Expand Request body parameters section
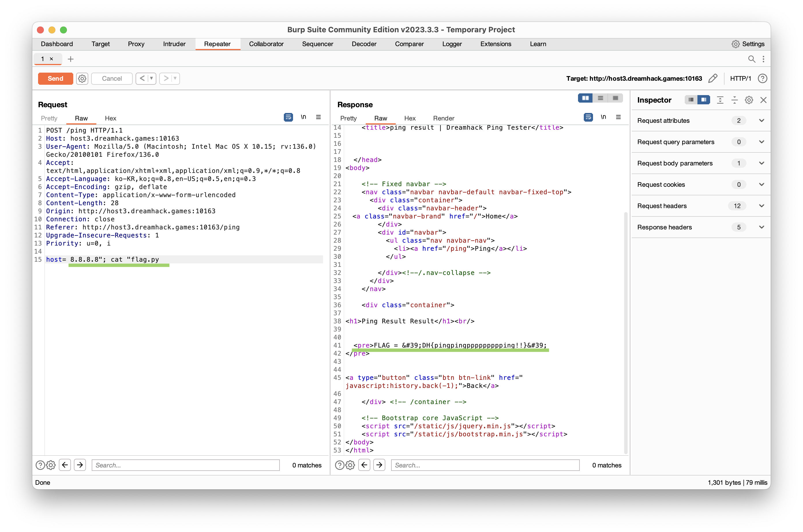This screenshot has width=803, height=532. coord(761,163)
